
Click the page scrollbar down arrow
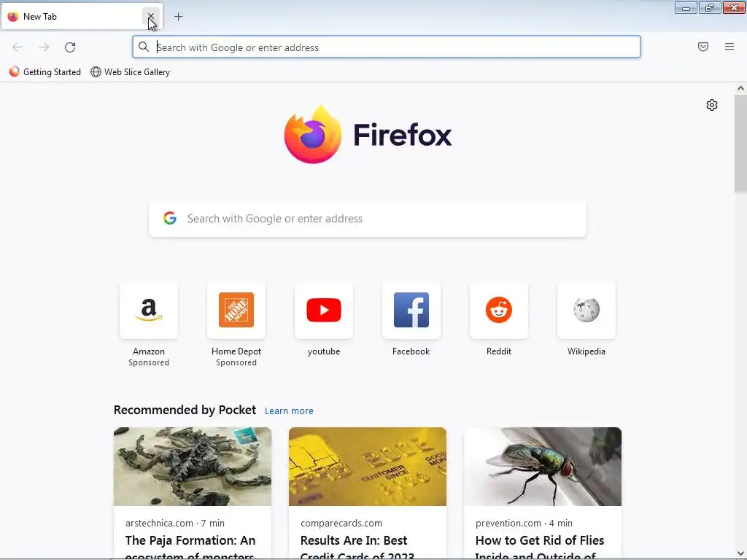coord(740,554)
